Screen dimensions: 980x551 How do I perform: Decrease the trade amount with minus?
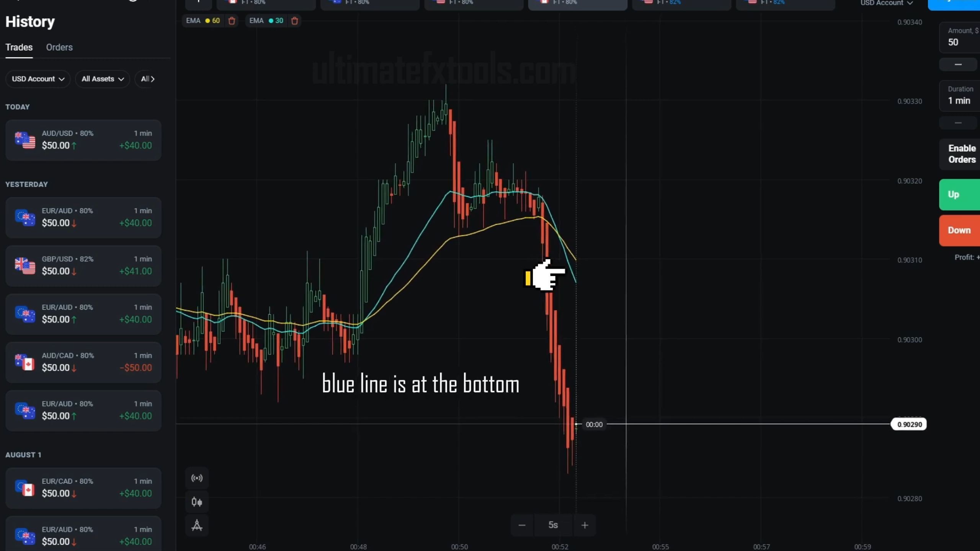958,65
